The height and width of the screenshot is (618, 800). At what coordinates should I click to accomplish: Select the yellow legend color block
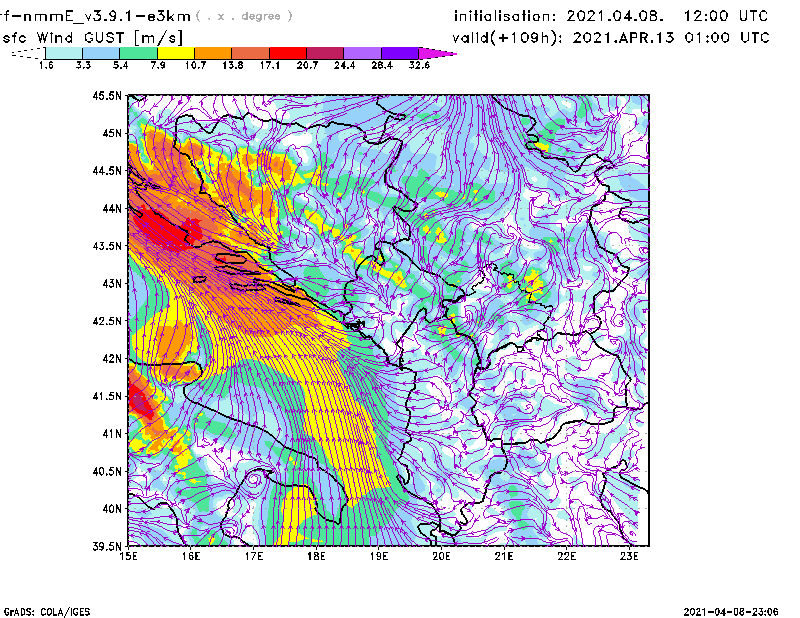click(x=176, y=53)
